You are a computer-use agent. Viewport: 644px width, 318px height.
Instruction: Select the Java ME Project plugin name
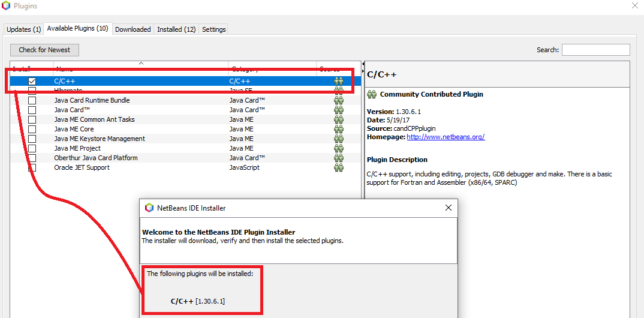(77, 148)
